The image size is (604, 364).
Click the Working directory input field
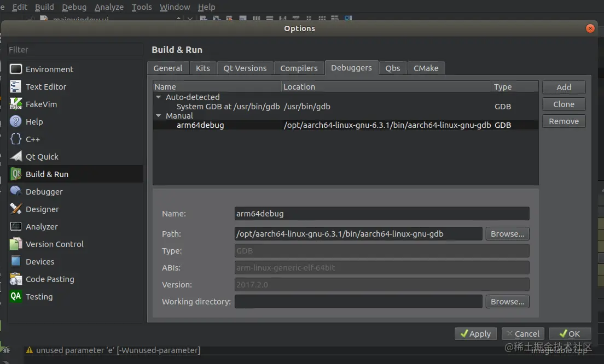[358, 302]
